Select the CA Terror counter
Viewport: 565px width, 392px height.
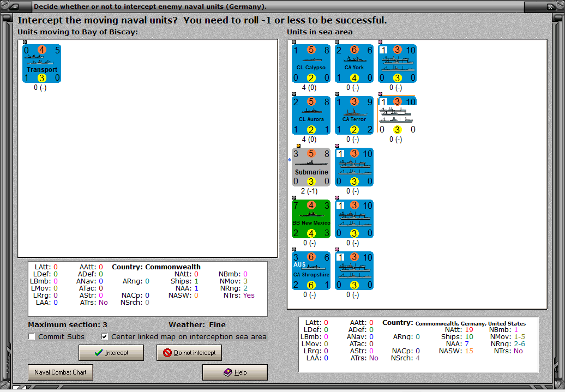pos(353,114)
